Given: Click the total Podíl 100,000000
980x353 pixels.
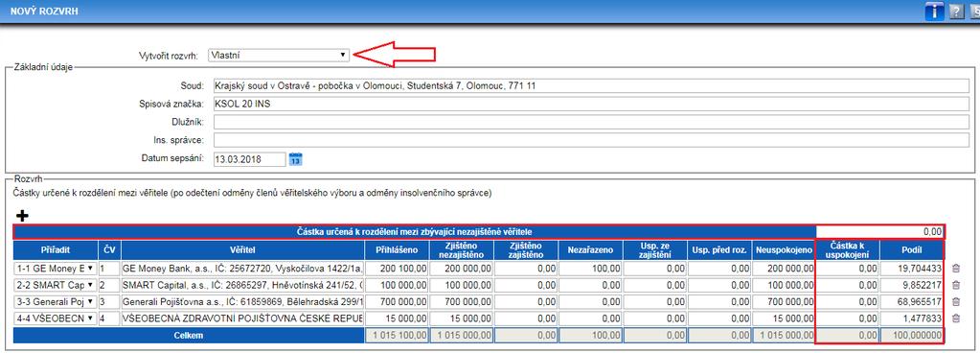Looking at the screenshot, I should tap(912, 336).
